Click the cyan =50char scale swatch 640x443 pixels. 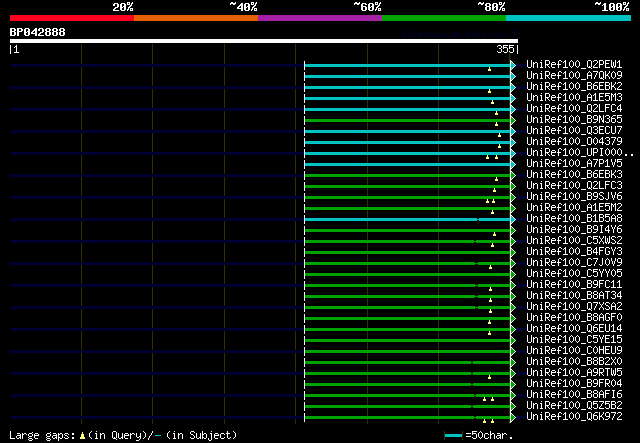[453, 435]
